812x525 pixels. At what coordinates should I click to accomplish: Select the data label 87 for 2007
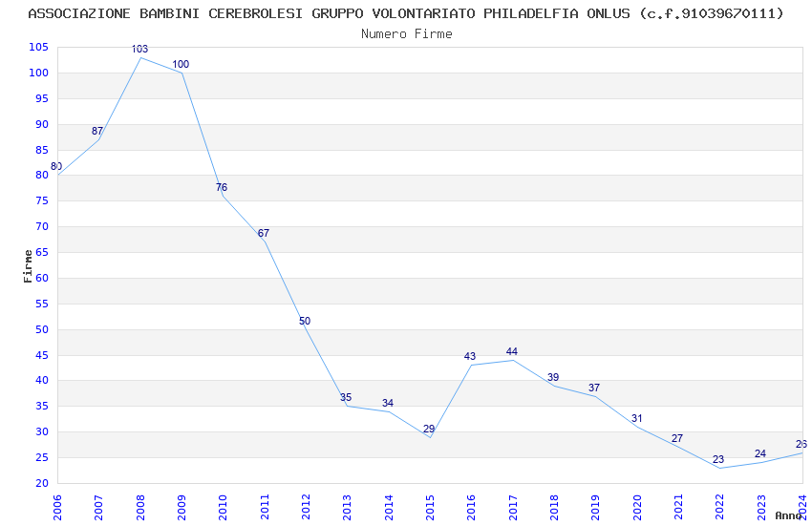(97, 132)
